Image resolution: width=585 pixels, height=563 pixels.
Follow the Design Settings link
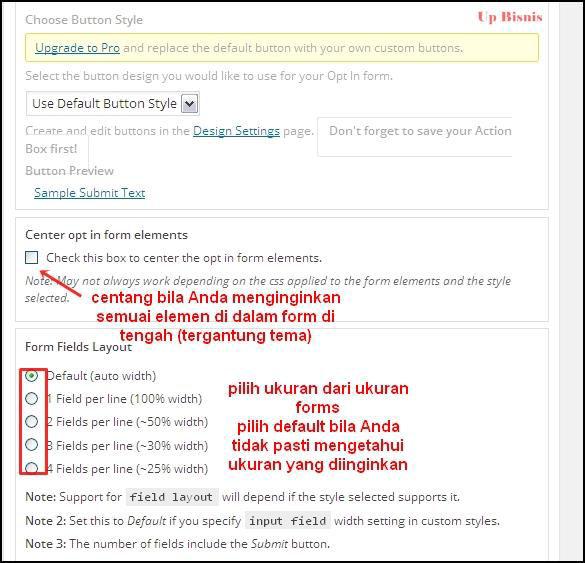point(236,131)
